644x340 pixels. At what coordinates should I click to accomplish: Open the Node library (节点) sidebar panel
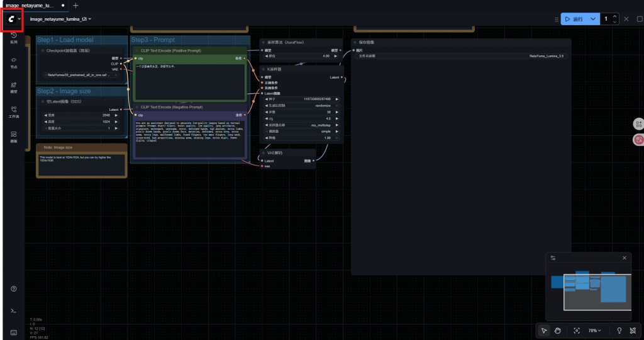(x=13, y=62)
